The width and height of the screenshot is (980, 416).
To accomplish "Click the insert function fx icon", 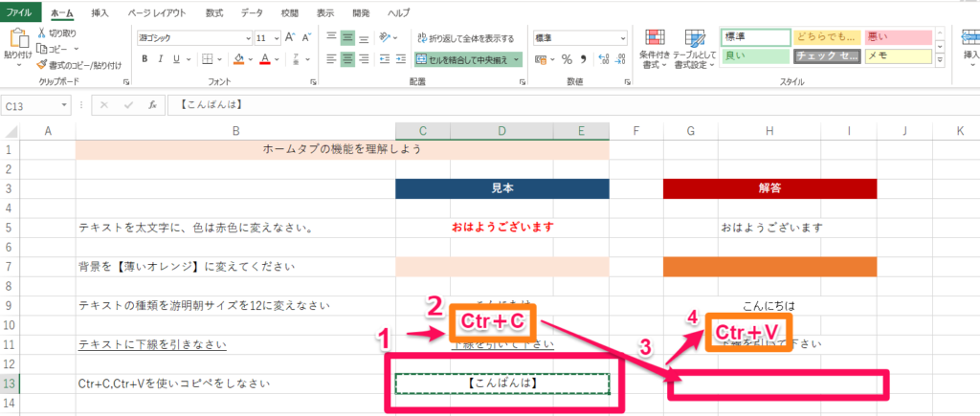I will tap(151, 106).
